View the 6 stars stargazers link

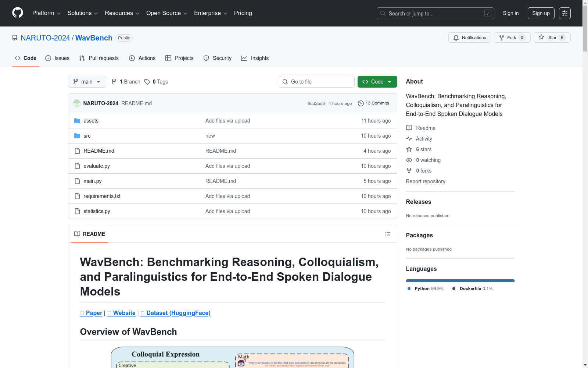419,149
